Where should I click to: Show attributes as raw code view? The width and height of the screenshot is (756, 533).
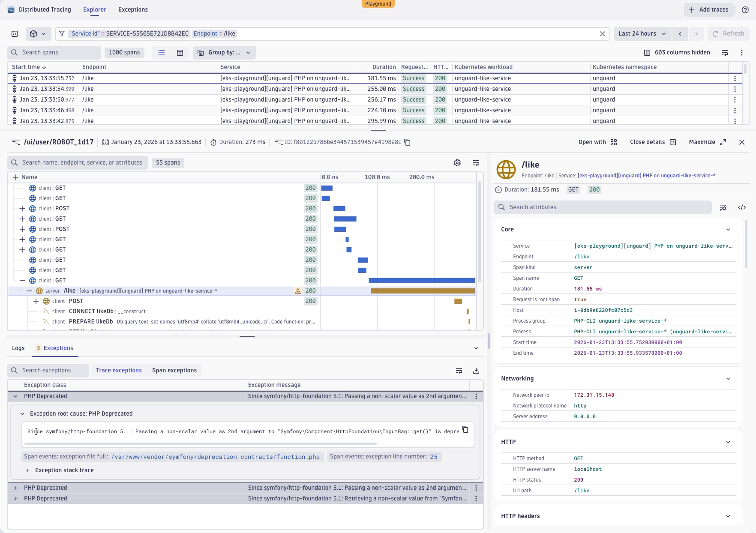(741, 207)
